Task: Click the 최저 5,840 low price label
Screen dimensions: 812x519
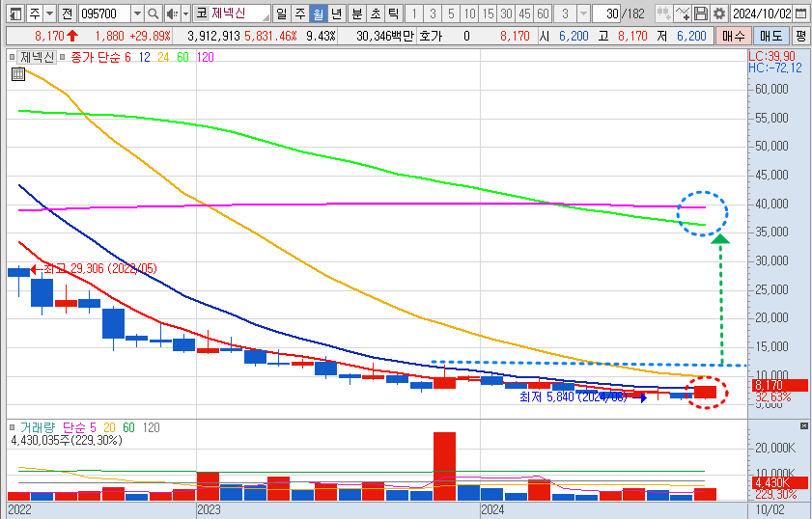Action: point(574,396)
